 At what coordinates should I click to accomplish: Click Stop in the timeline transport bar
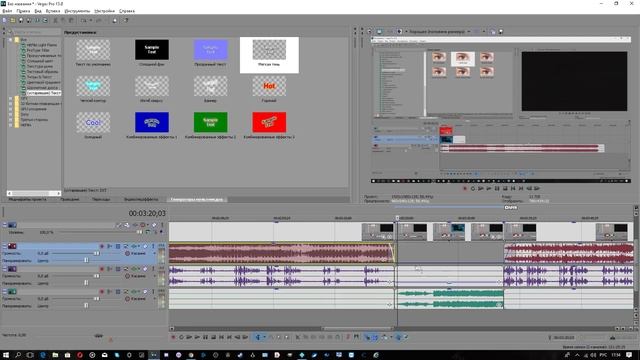(213, 337)
